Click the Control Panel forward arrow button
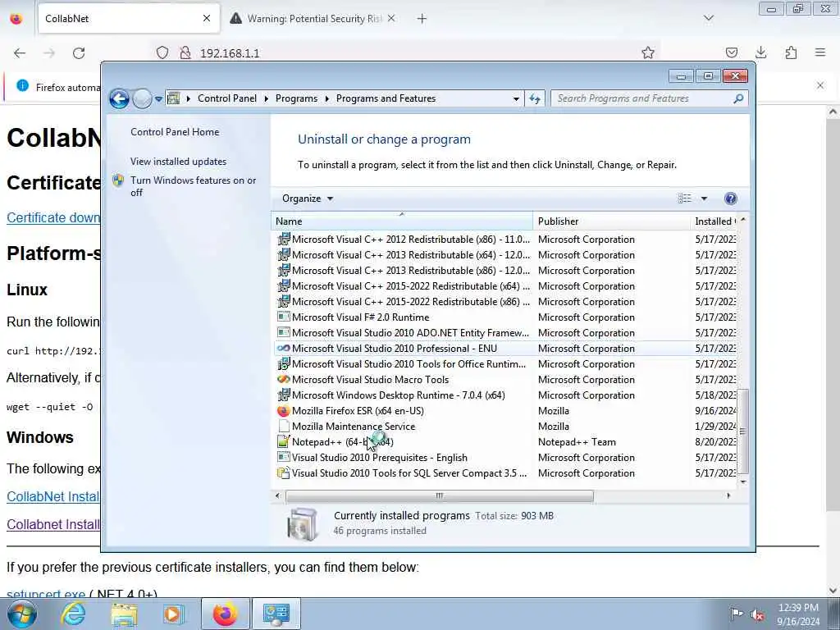This screenshot has width=840, height=630. [142, 98]
